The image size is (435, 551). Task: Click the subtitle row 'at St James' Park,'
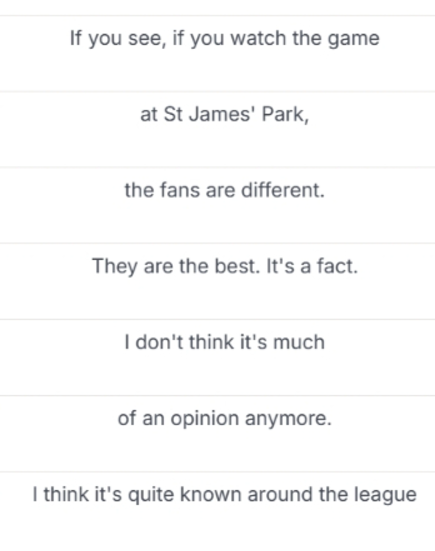pyautogui.click(x=218, y=129)
